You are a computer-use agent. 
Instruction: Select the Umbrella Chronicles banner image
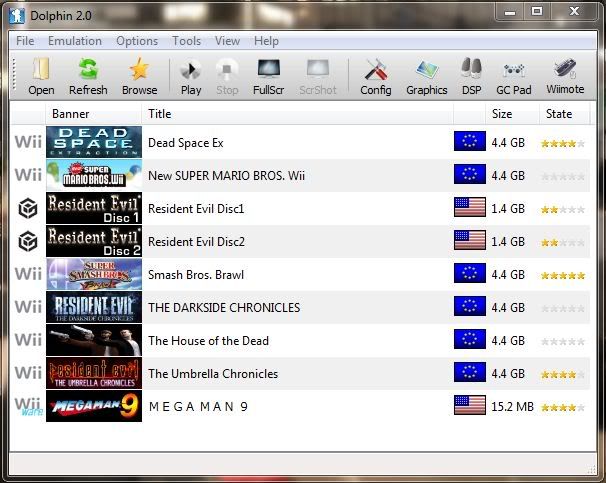coord(94,373)
